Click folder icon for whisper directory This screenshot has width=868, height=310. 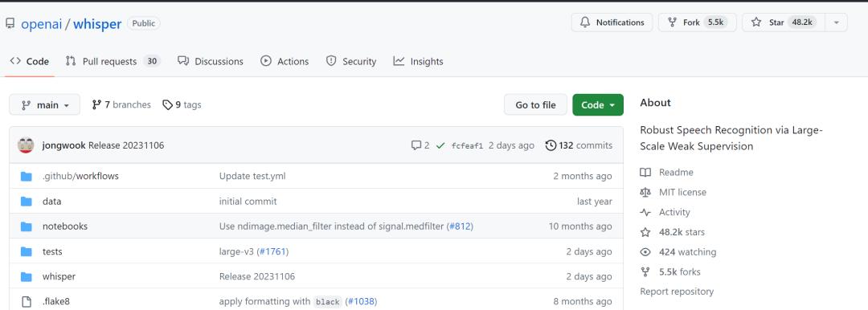point(26,277)
